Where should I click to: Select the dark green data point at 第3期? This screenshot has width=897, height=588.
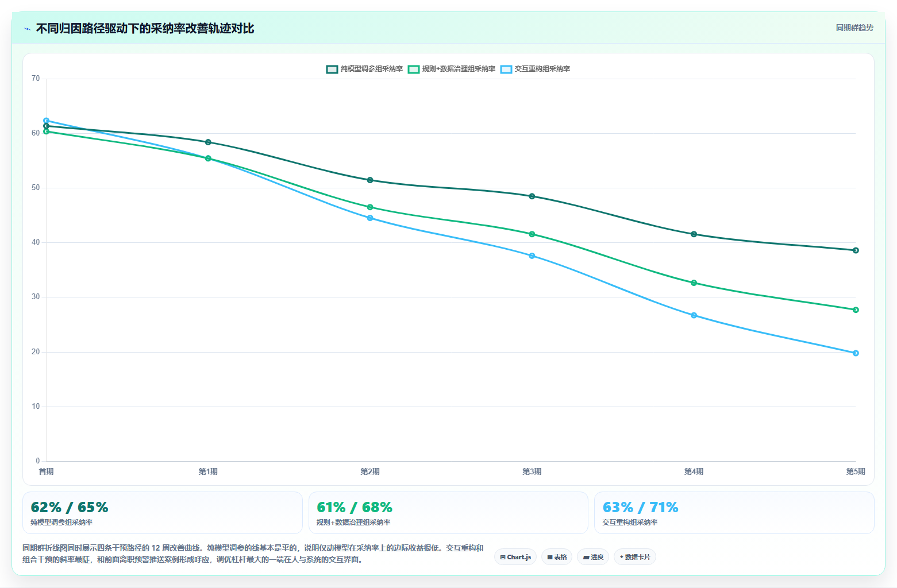click(532, 196)
